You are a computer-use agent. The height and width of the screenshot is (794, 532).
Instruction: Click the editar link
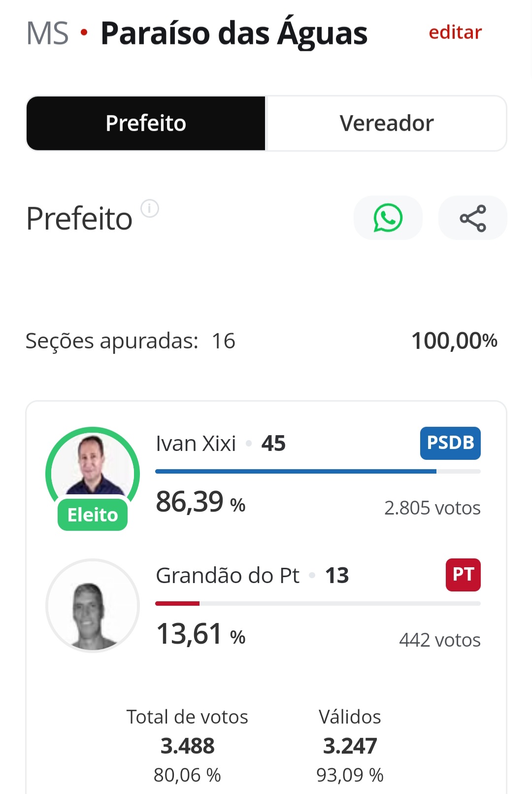point(455,33)
